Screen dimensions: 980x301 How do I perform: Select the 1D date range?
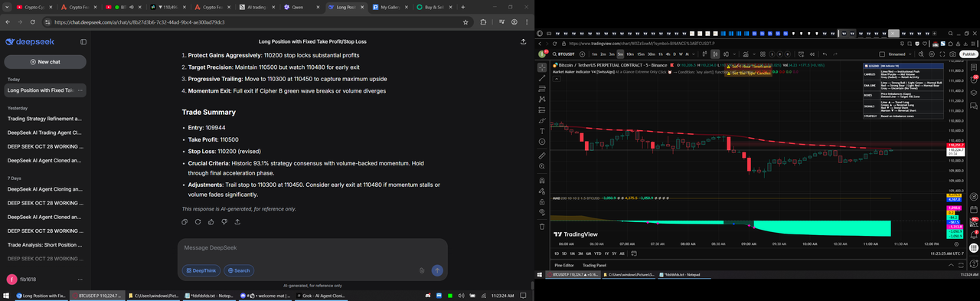pyautogui.click(x=557, y=254)
